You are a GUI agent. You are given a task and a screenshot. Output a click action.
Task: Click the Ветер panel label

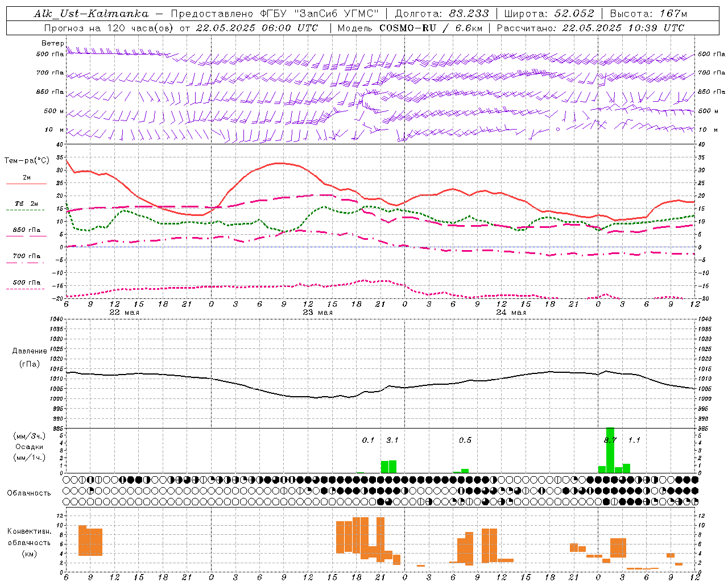pyautogui.click(x=53, y=43)
